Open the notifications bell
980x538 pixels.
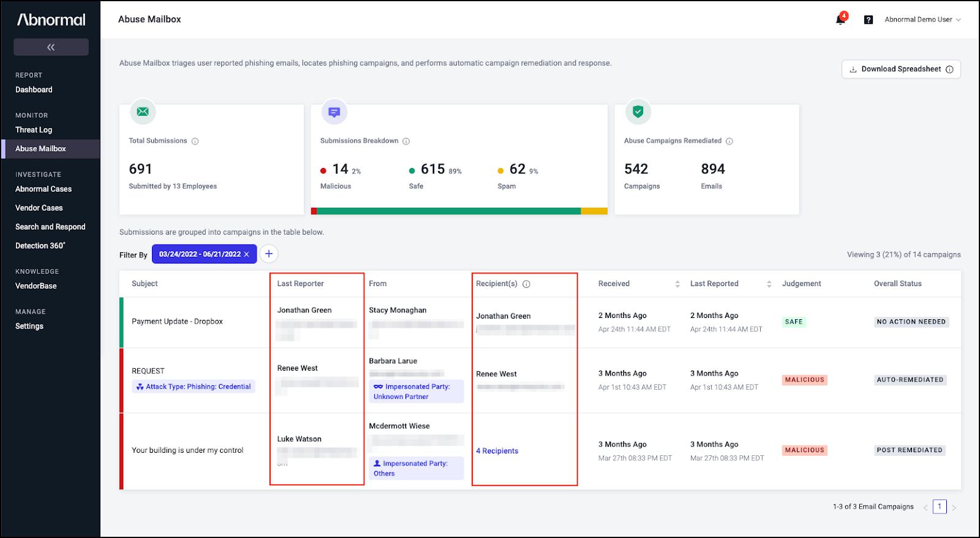(840, 20)
